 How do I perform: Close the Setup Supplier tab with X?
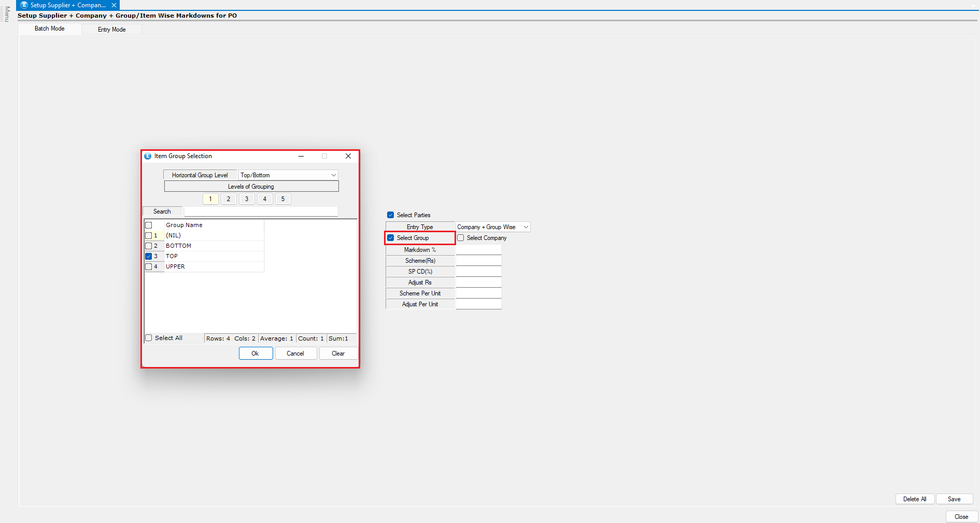tap(114, 5)
